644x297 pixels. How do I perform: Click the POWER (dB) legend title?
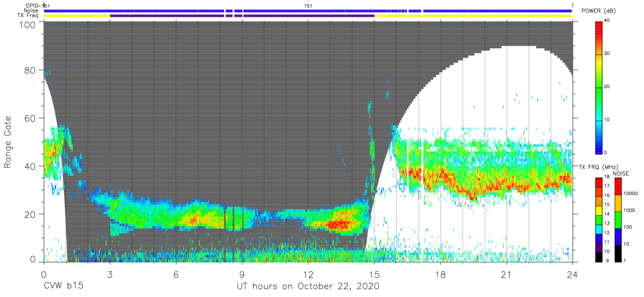click(599, 11)
